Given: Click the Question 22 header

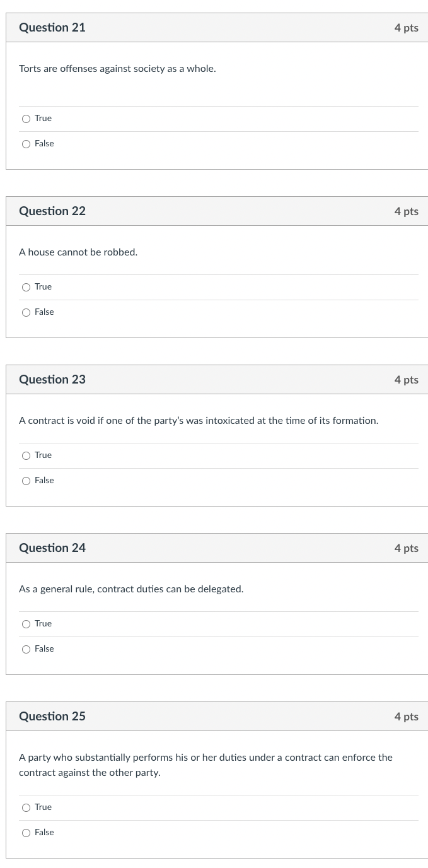Looking at the screenshot, I should [x=52, y=211].
